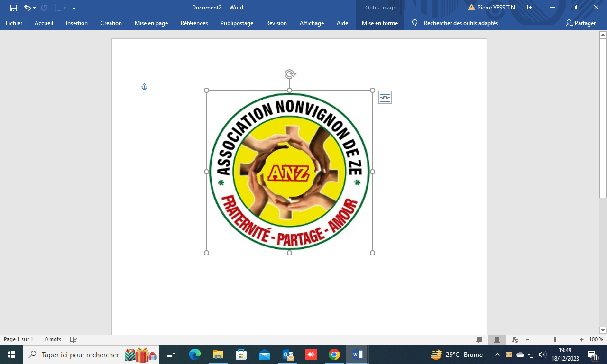Screen dimensions: 607x364
Task: Click the proofing check icon in status bar
Action: coord(74,339)
